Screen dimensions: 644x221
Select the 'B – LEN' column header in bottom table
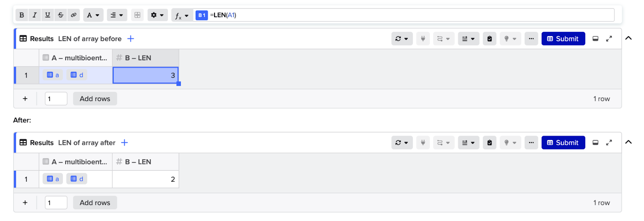pos(145,162)
